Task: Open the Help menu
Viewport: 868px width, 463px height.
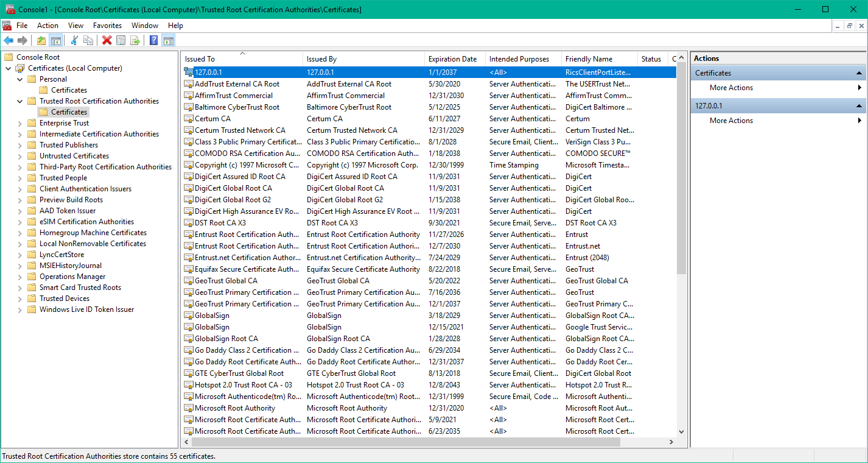Action: (x=175, y=26)
